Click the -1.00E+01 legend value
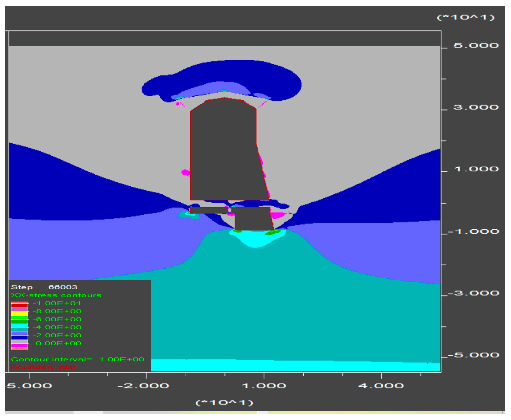This screenshot has width=511, height=420. [56, 303]
